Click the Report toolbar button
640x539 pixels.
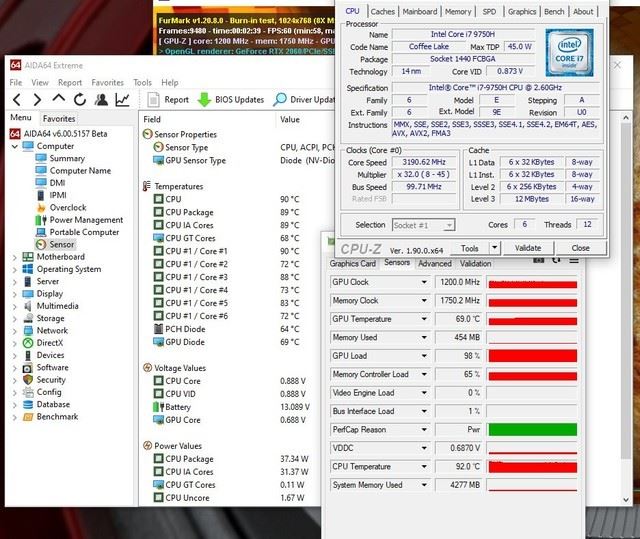[168, 100]
